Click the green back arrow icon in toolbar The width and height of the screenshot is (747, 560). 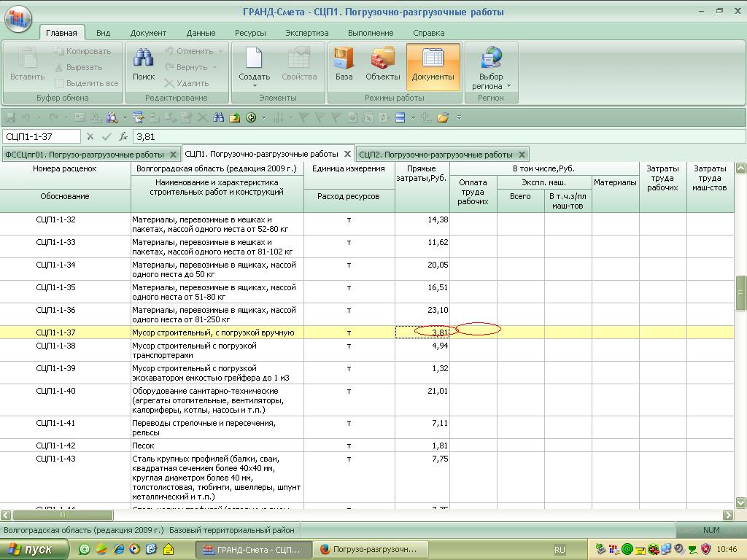[251, 117]
